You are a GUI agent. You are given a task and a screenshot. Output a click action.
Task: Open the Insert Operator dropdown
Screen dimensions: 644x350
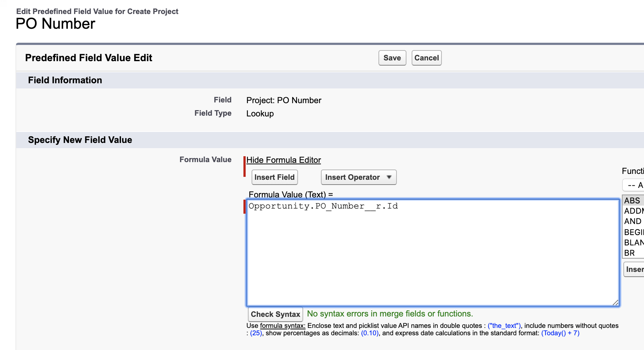point(359,177)
